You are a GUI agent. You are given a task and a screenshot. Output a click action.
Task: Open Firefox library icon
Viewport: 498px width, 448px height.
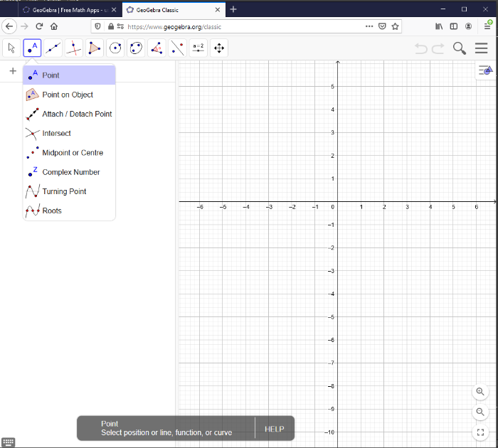pyautogui.click(x=439, y=26)
